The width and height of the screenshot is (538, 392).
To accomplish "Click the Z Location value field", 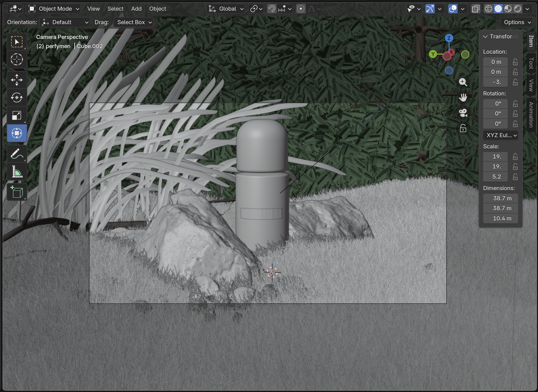I will (495, 82).
